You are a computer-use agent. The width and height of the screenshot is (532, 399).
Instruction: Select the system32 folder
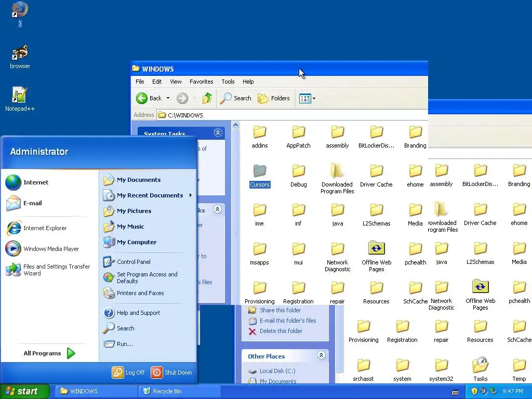tap(441, 370)
